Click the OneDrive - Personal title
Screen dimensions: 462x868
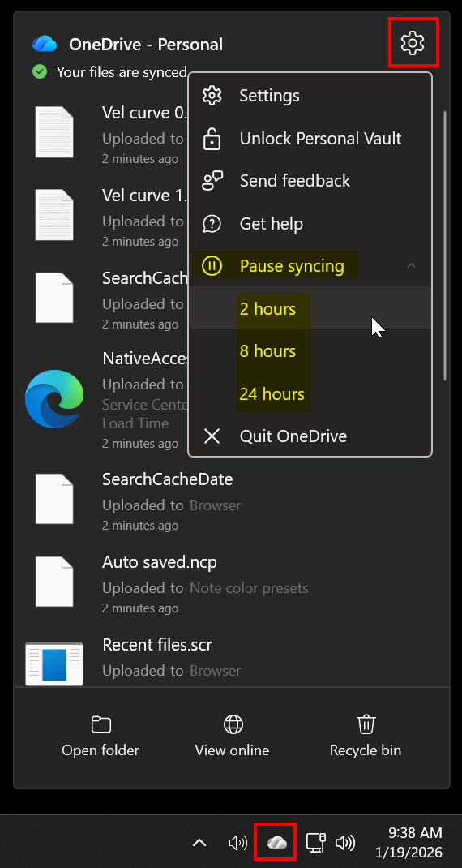[x=146, y=45]
